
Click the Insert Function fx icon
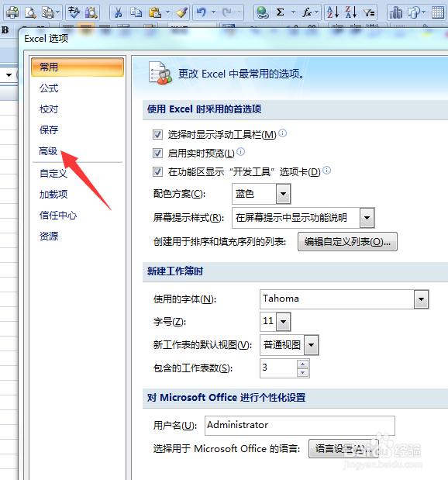[307, 12]
